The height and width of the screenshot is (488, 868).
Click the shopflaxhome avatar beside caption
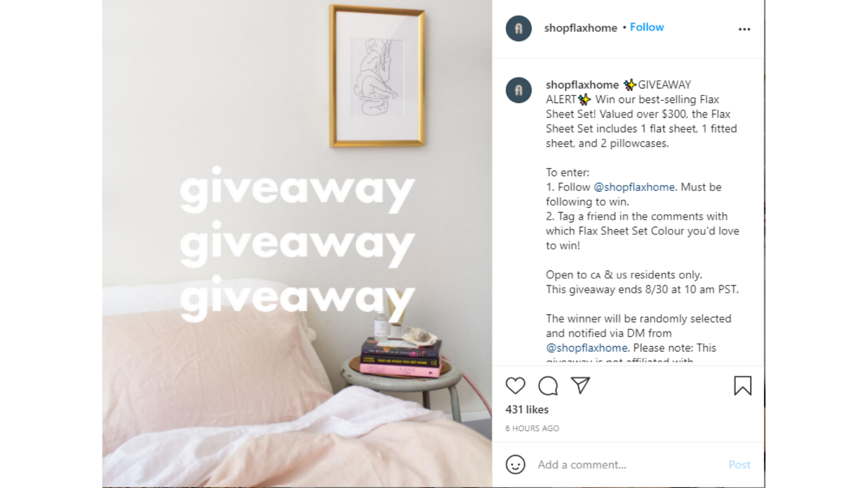(x=519, y=90)
